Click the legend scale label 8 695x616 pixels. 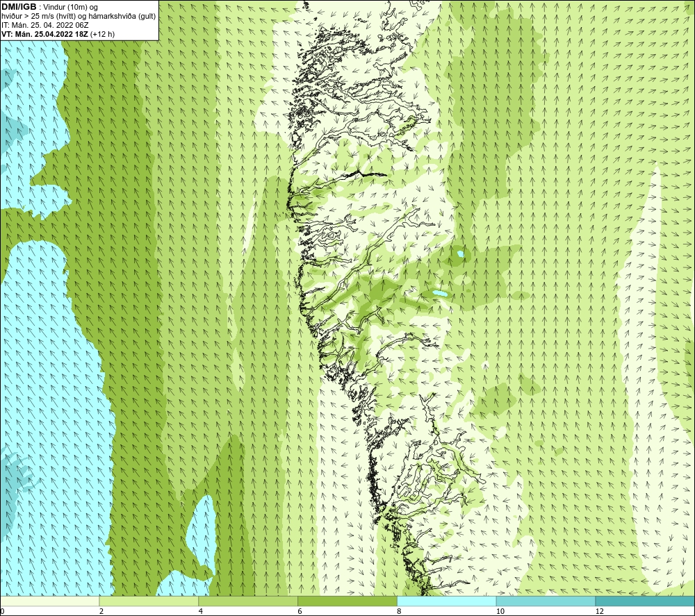pos(400,612)
